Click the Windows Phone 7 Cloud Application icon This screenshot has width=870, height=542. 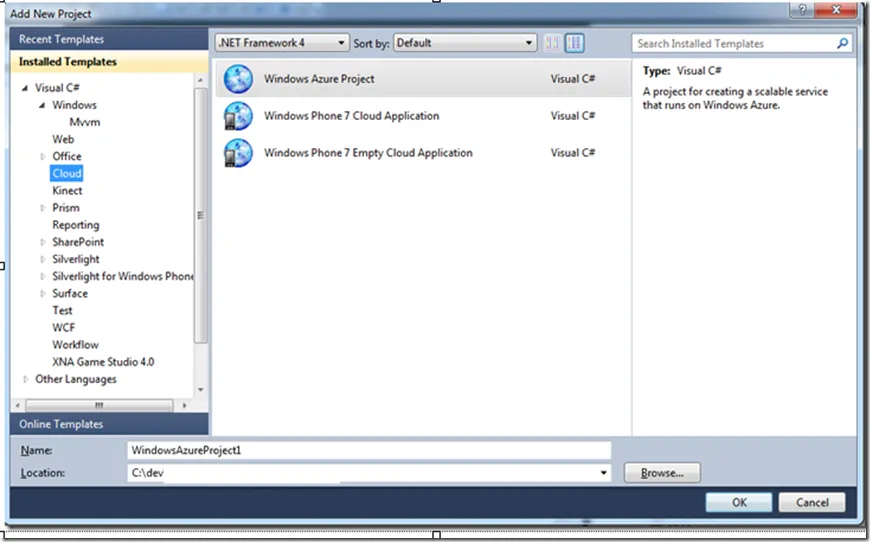[x=238, y=116]
